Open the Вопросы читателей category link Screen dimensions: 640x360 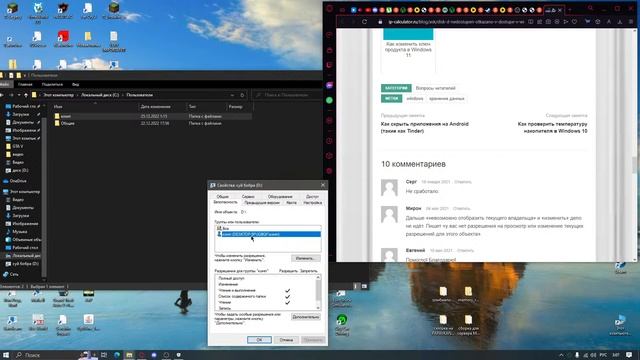pos(436,88)
